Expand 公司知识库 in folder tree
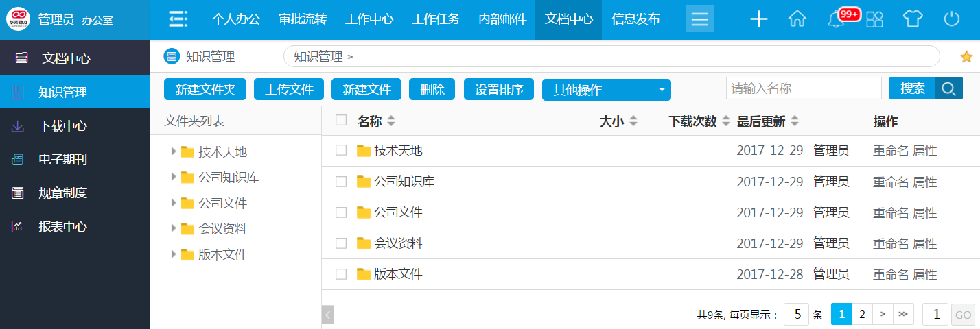This screenshot has height=329, width=980. coord(174,177)
